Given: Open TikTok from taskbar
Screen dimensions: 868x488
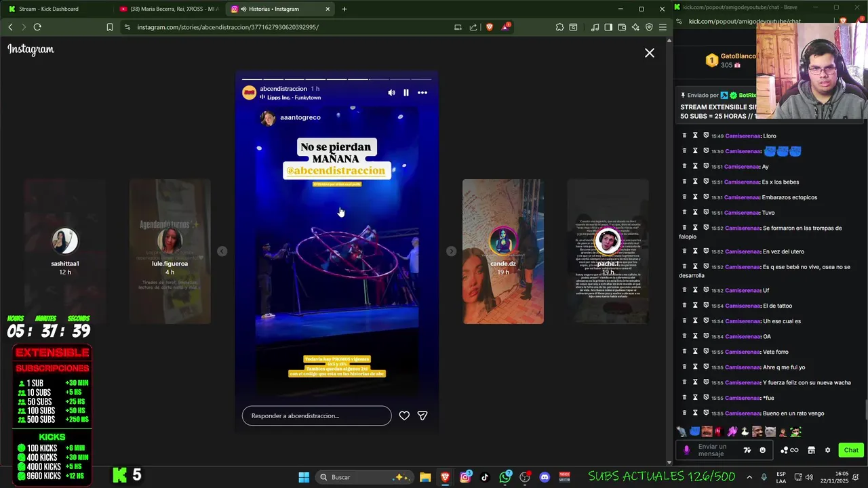Looking at the screenshot, I should (x=485, y=477).
